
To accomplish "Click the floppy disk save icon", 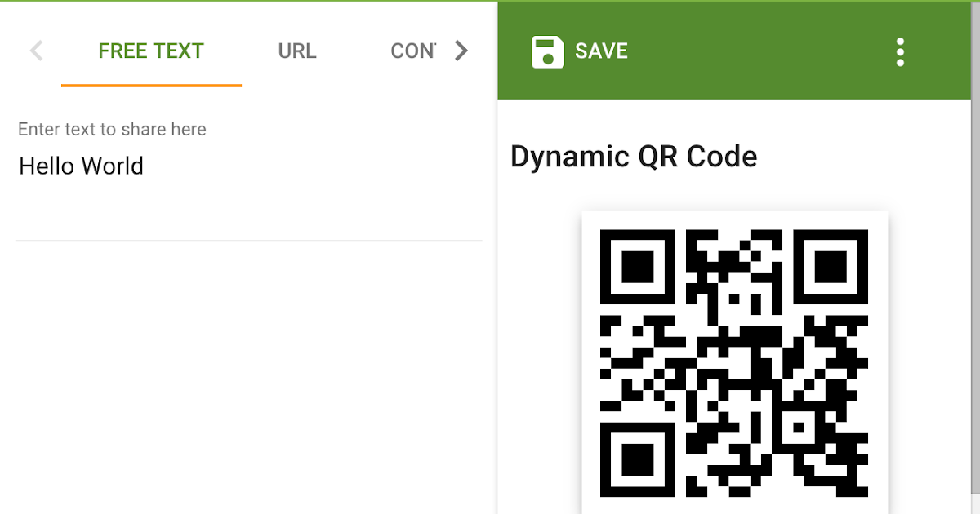I will [x=547, y=51].
